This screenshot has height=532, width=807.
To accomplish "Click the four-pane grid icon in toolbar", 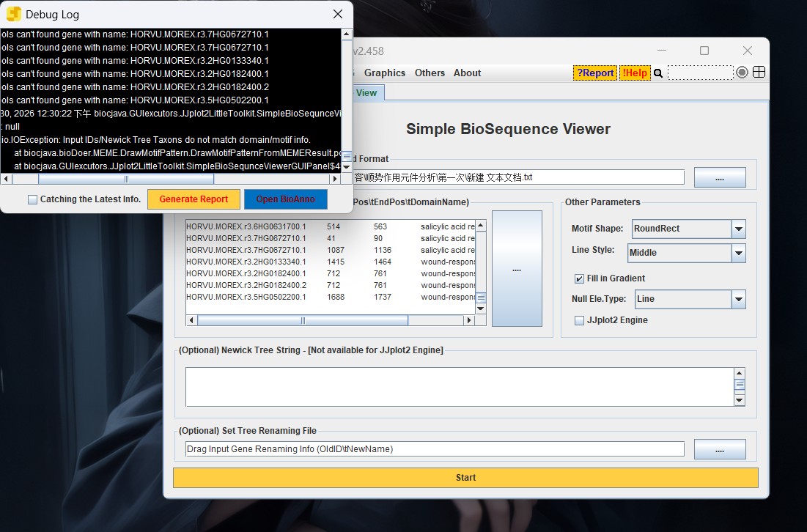I will click(759, 73).
